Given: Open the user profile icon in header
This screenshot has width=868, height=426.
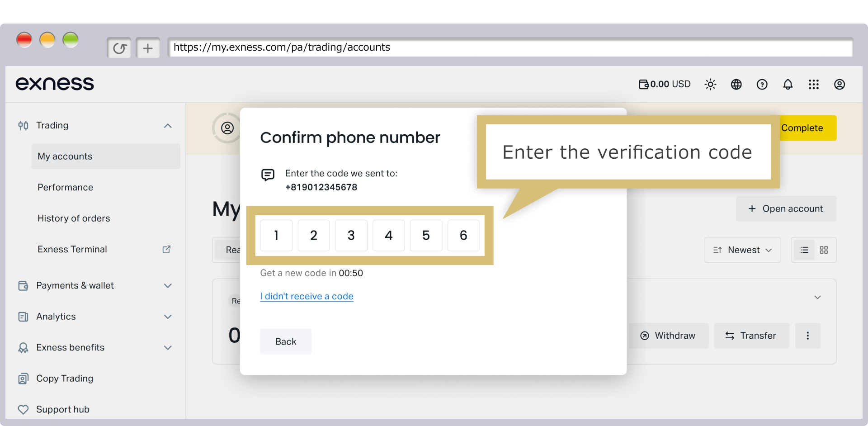Looking at the screenshot, I should [839, 84].
